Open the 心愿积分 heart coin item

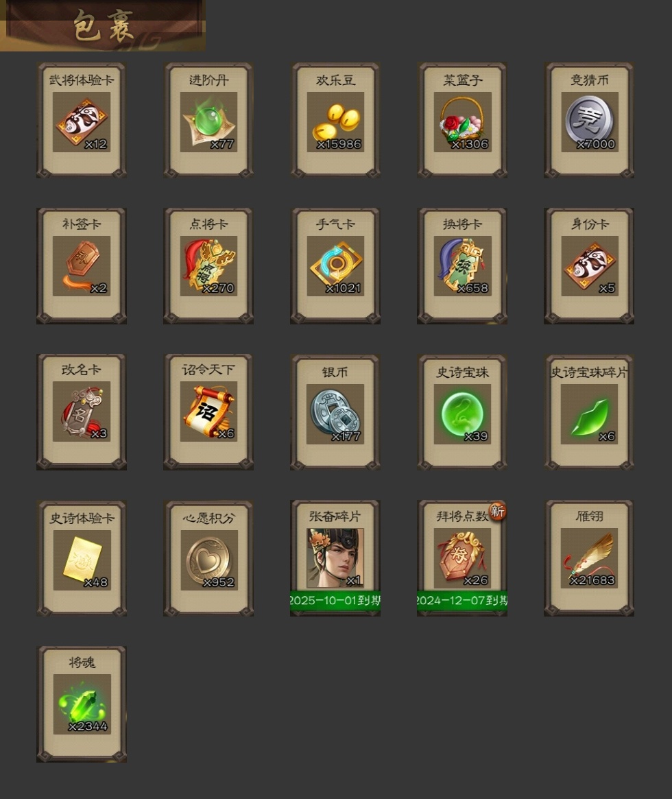point(208,558)
